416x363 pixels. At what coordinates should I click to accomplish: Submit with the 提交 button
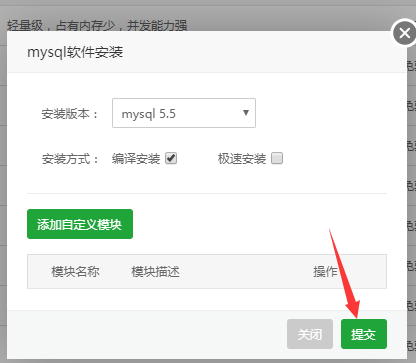tap(364, 334)
